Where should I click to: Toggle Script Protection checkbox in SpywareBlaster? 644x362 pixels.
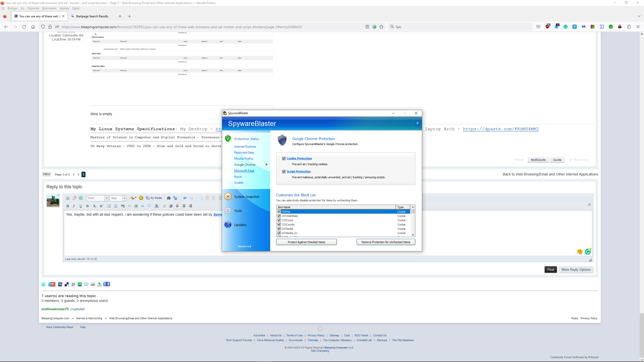pos(284,171)
